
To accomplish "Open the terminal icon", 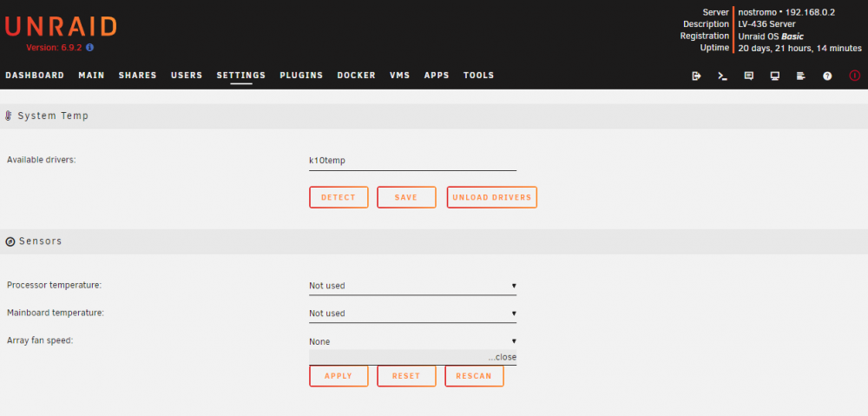I will coord(722,76).
